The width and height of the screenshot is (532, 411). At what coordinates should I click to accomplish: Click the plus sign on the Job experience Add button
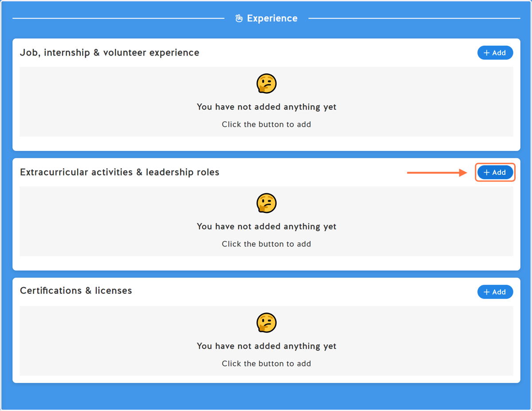[487, 53]
